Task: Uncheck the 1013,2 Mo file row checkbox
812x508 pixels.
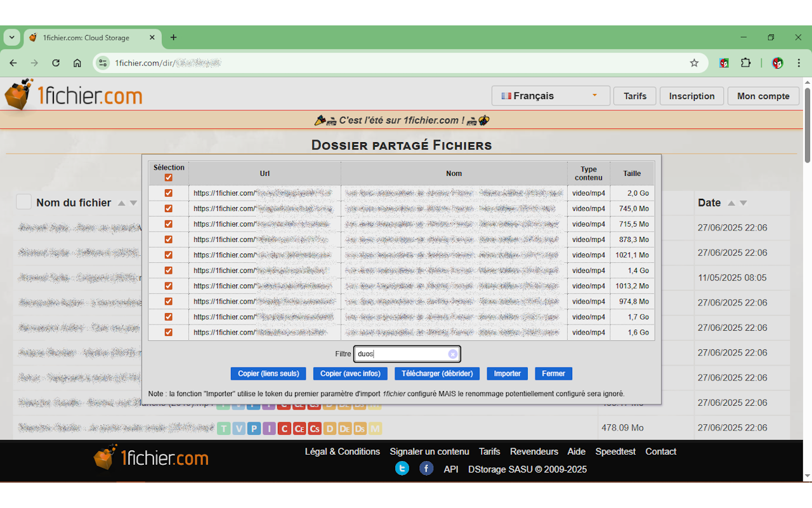Action: click(169, 286)
